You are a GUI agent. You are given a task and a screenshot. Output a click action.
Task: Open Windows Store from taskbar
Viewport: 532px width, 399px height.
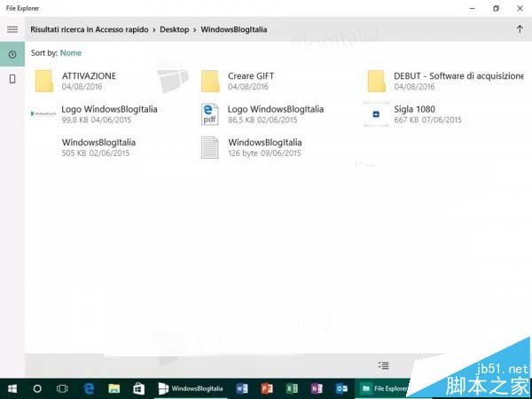(x=139, y=388)
